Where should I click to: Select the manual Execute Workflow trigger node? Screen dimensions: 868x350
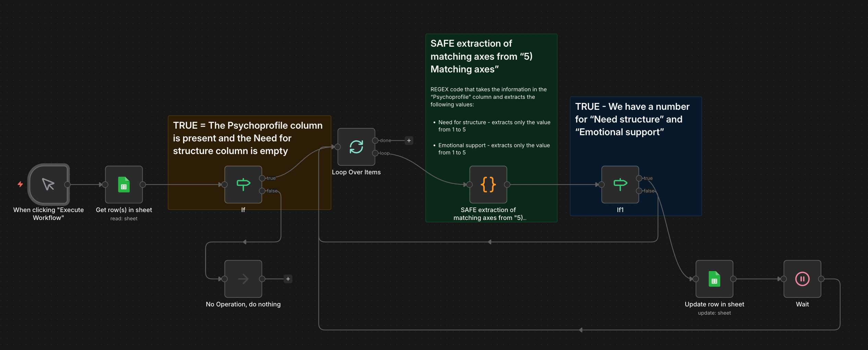tap(48, 184)
